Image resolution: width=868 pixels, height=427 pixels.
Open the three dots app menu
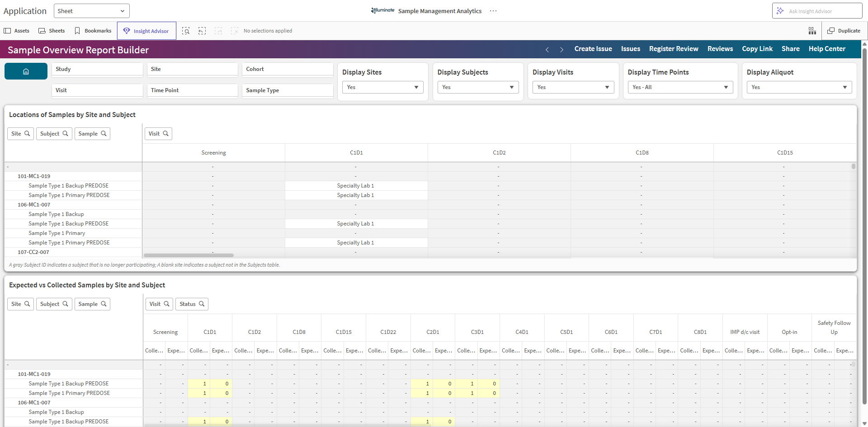click(493, 11)
